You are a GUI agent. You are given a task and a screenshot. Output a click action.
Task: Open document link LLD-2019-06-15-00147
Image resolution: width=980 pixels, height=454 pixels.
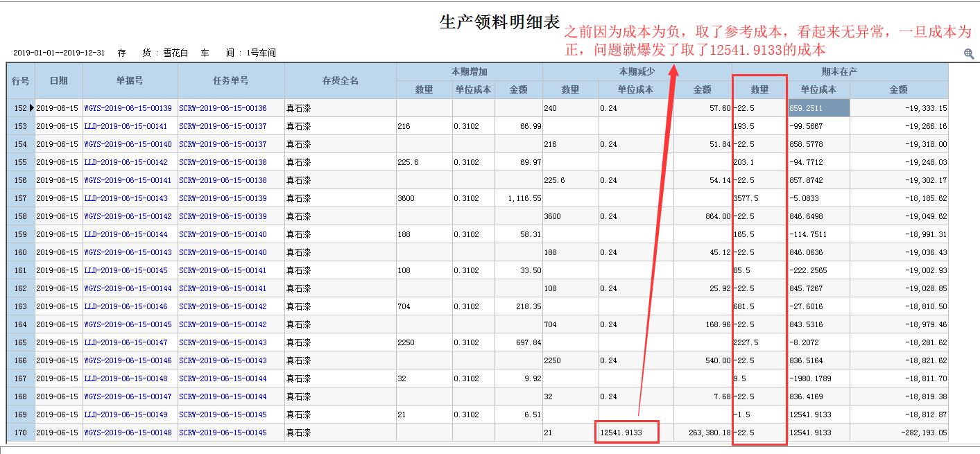click(x=125, y=342)
